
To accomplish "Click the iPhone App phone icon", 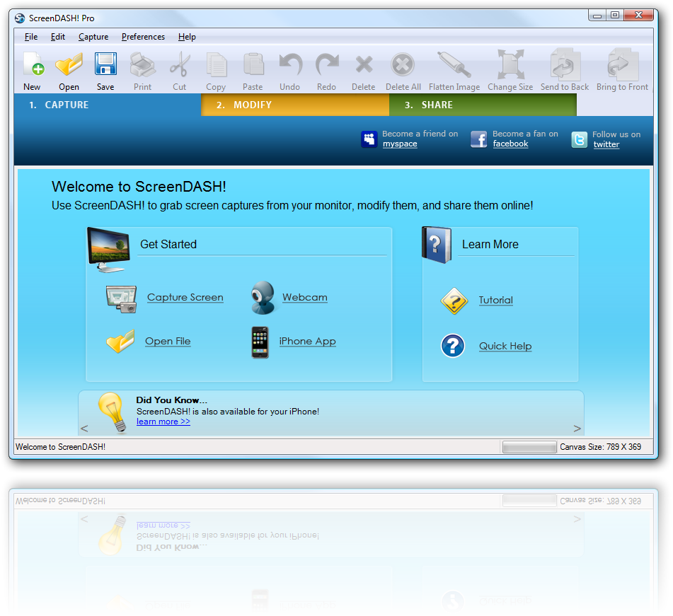I will (260, 342).
